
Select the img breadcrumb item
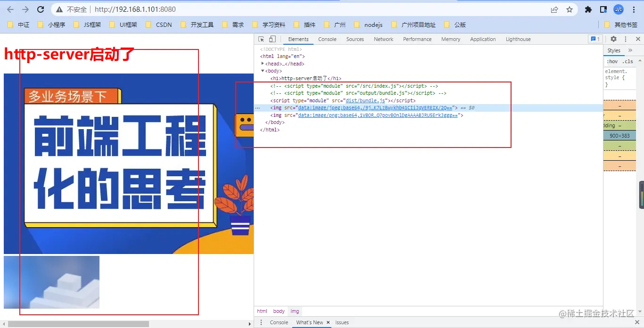pos(295,311)
